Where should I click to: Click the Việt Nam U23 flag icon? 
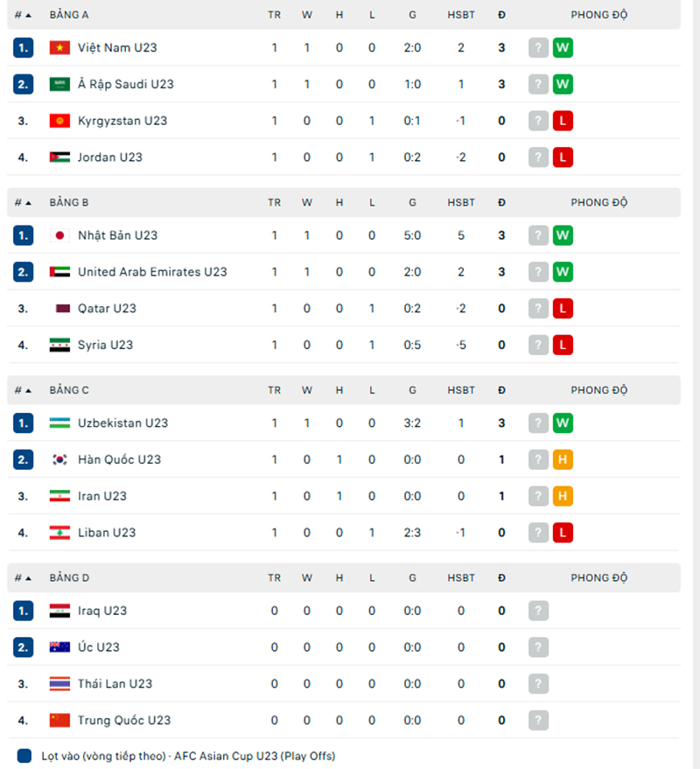(x=59, y=48)
